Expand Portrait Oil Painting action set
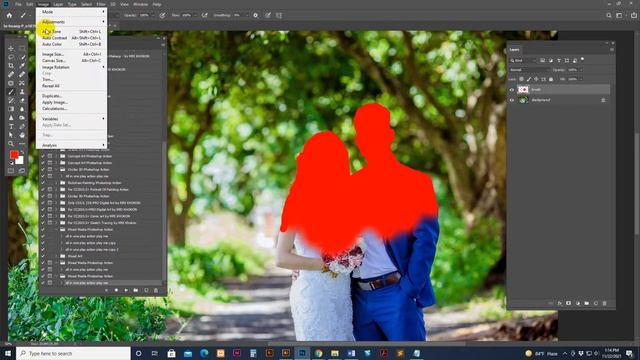 pyautogui.click(x=56, y=190)
